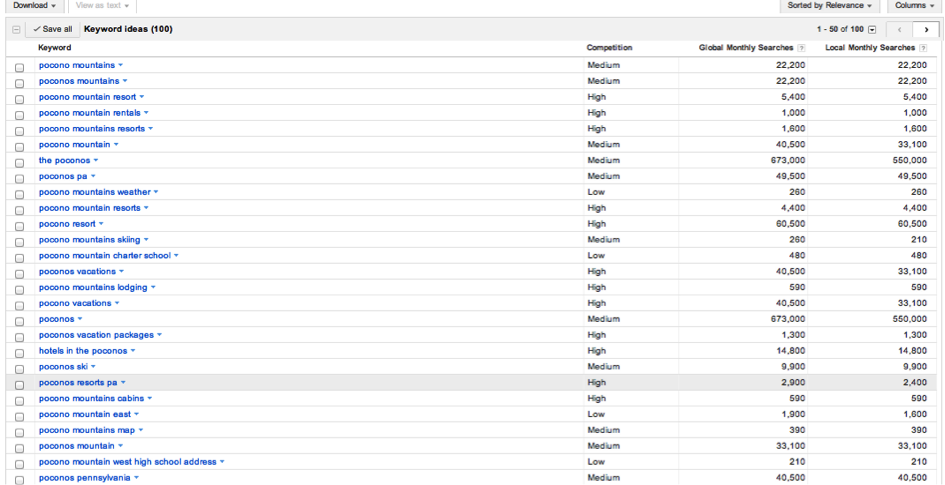945x485 pixels.
Task: Click the poconos vacation packages keyword
Action: [96, 335]
